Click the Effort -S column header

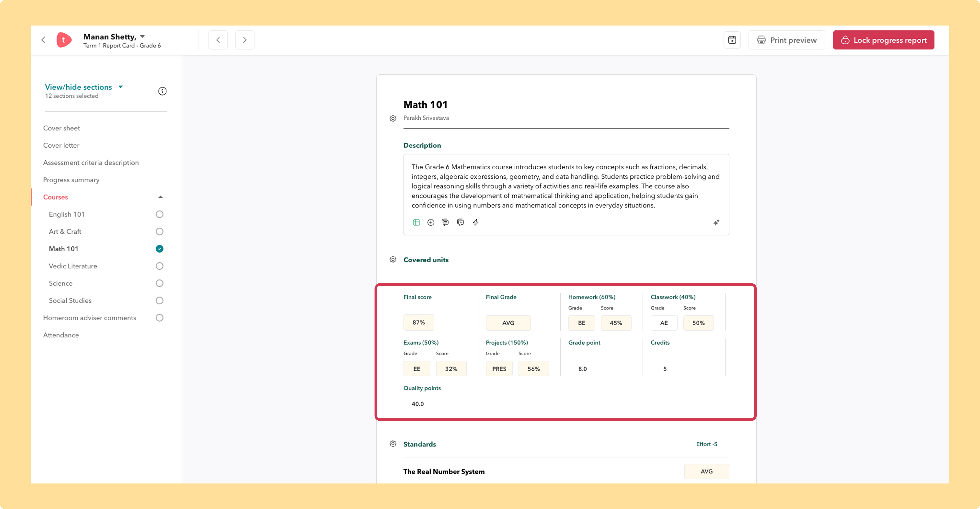pyautogui.click(x=707, y=444)
